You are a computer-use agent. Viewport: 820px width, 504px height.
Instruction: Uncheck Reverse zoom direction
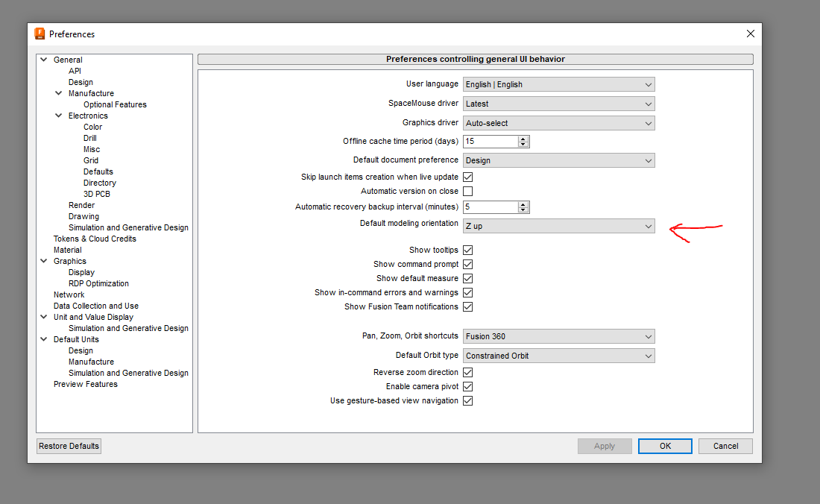point(468,373)
